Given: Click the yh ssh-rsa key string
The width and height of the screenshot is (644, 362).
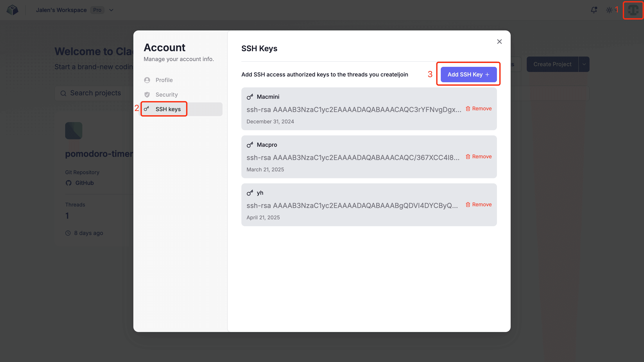Looking at the screenshot, I should [x=352, y=205].
